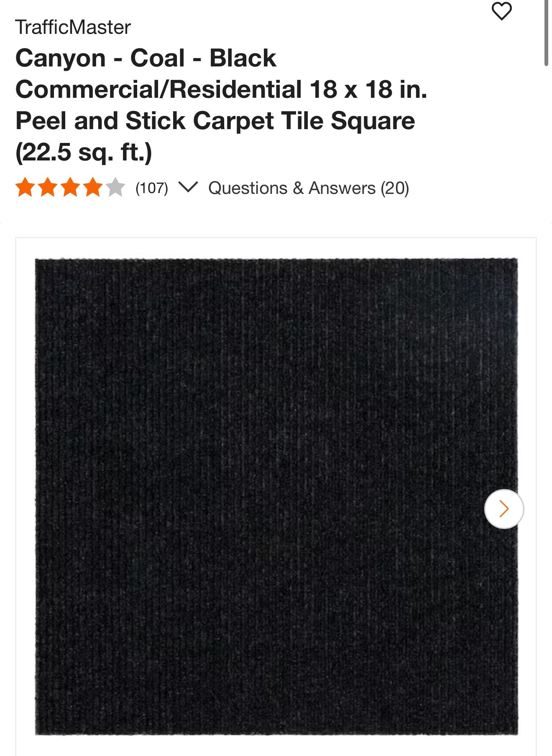Screen dimensions: 552x756
Task: Click the number 20 in Questions & Answers
Action: coord(395,188)
